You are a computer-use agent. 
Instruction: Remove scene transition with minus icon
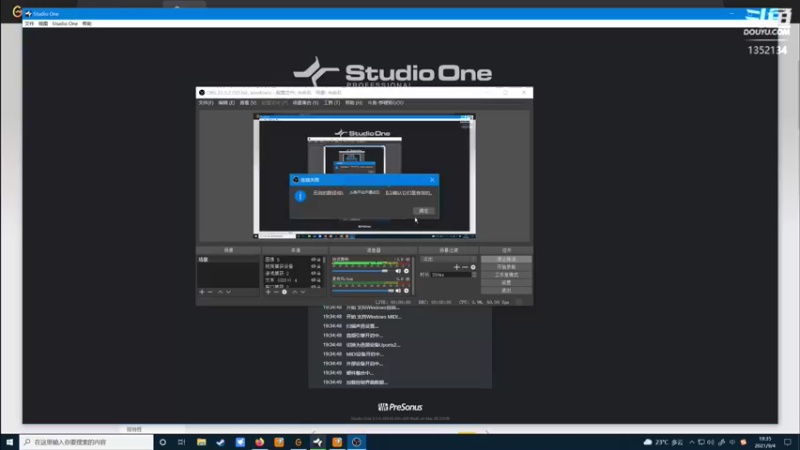465,267
